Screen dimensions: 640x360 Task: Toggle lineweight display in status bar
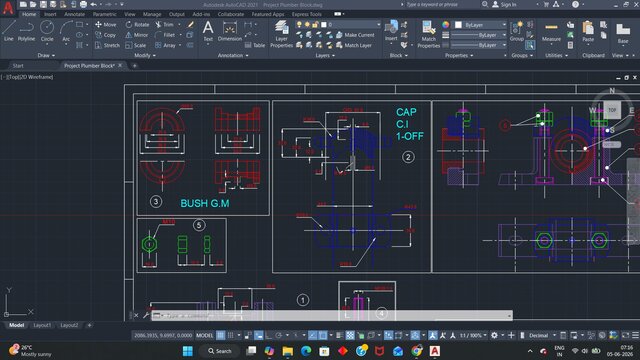tap(340, 335)
